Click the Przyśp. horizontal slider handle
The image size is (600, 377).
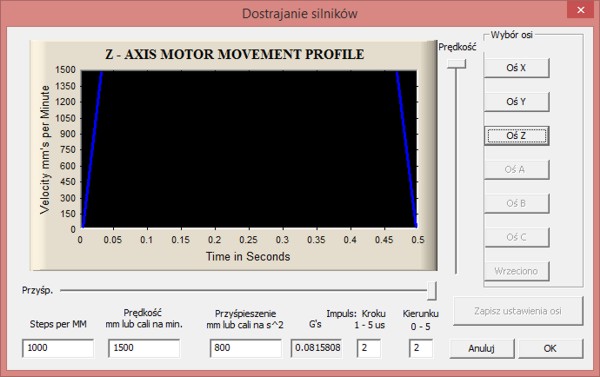(432, 291)
